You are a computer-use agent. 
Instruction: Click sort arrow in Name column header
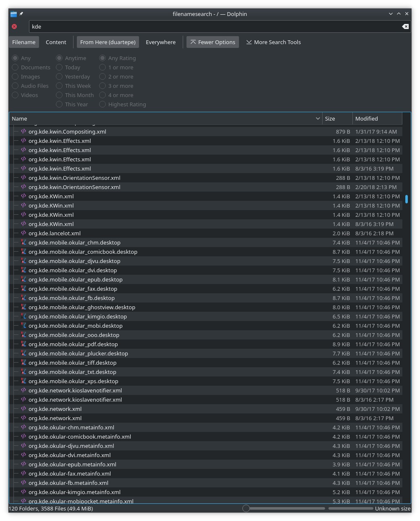point(318,118)
